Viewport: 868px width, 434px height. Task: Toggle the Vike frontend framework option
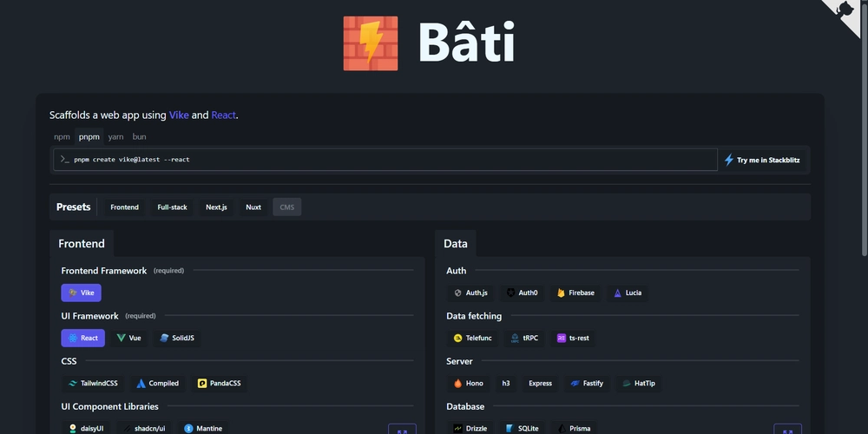tap(82, 293)
